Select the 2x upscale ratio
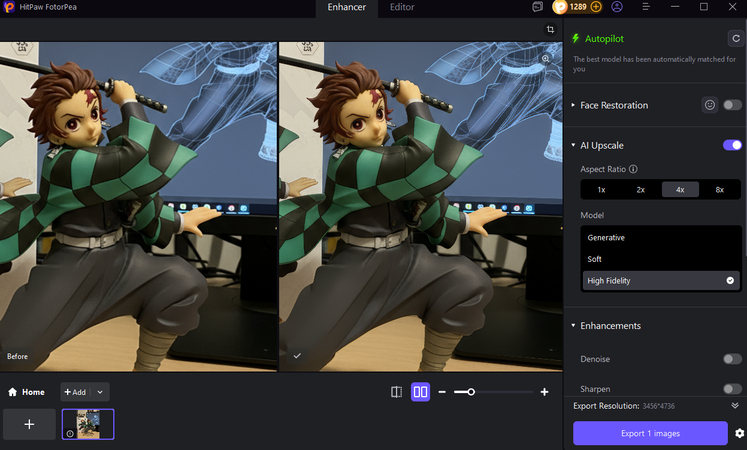Screen dimensions: 747x450 pyautogui.click(x=641, y=190)
